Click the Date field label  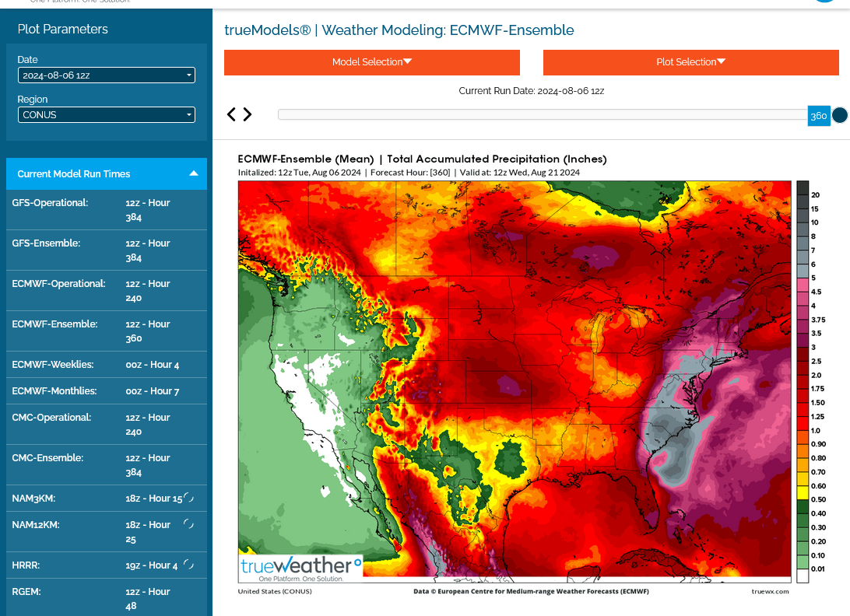point(28,60)
